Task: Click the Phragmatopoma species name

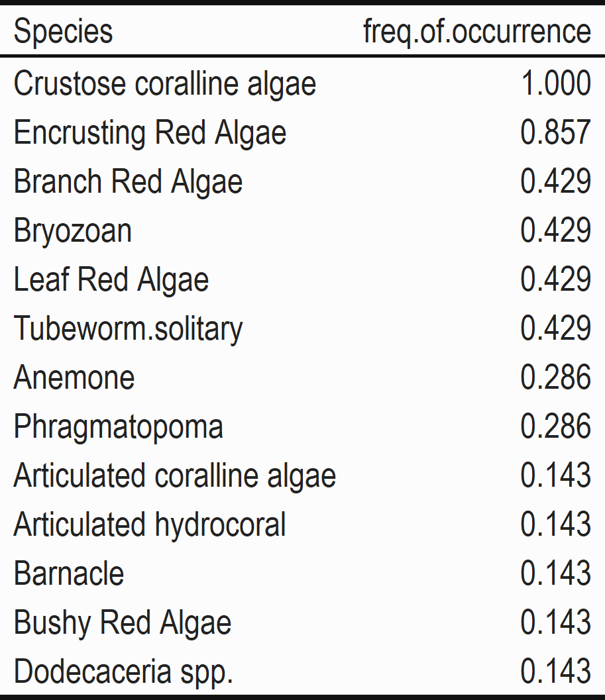Action: [x=118, y=426]
